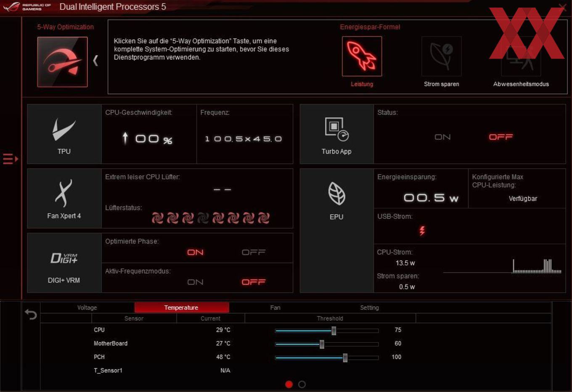Click the MotherBoard sensor row label

click(111, 343)
